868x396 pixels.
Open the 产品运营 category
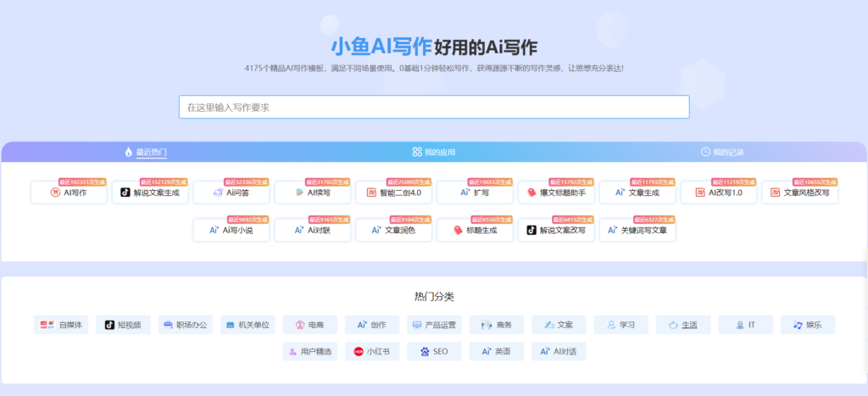[435, 325]
